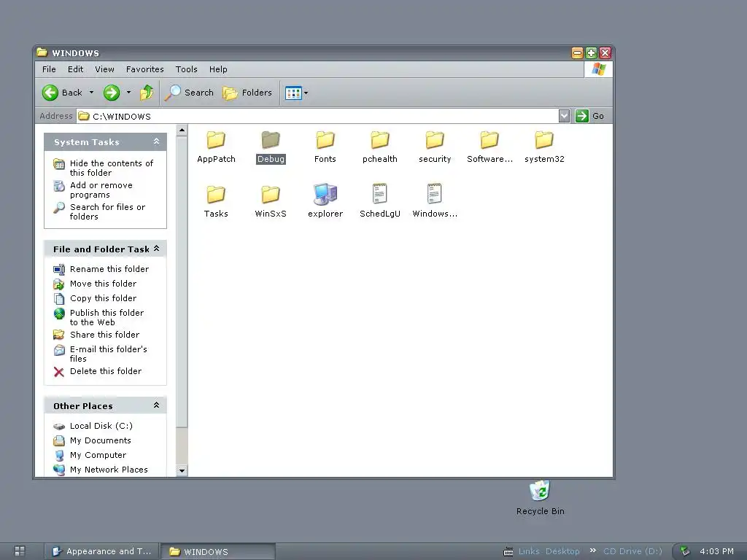The width and height of the screenshot is (747, 560).
Task: Open the Start menu button
Action: 20,551
